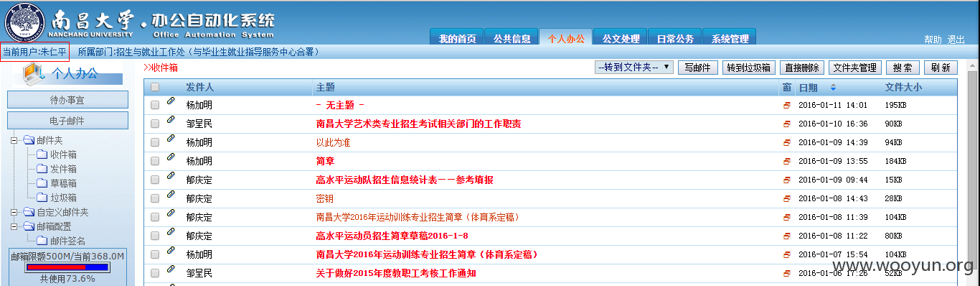Open the email 关于做好2015年度教职工考核工作通知
Screen dimensions: 980x286
(396, 273)
